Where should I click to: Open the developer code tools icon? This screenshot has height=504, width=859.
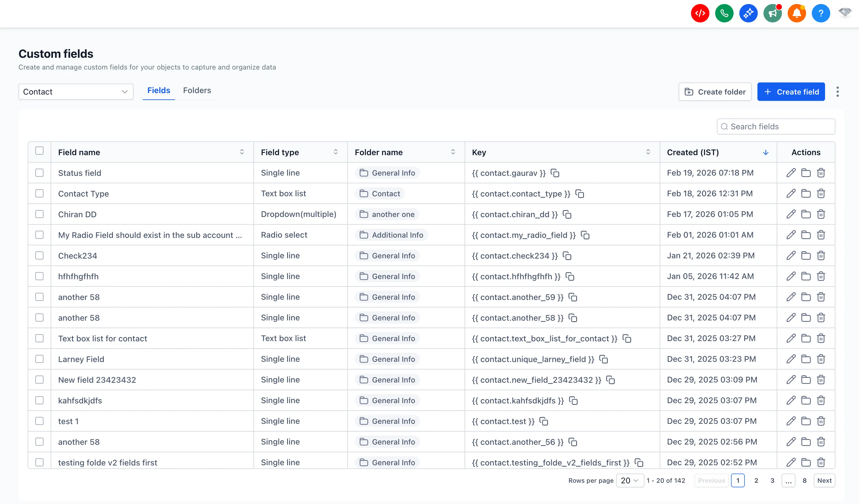click(700, 13)
